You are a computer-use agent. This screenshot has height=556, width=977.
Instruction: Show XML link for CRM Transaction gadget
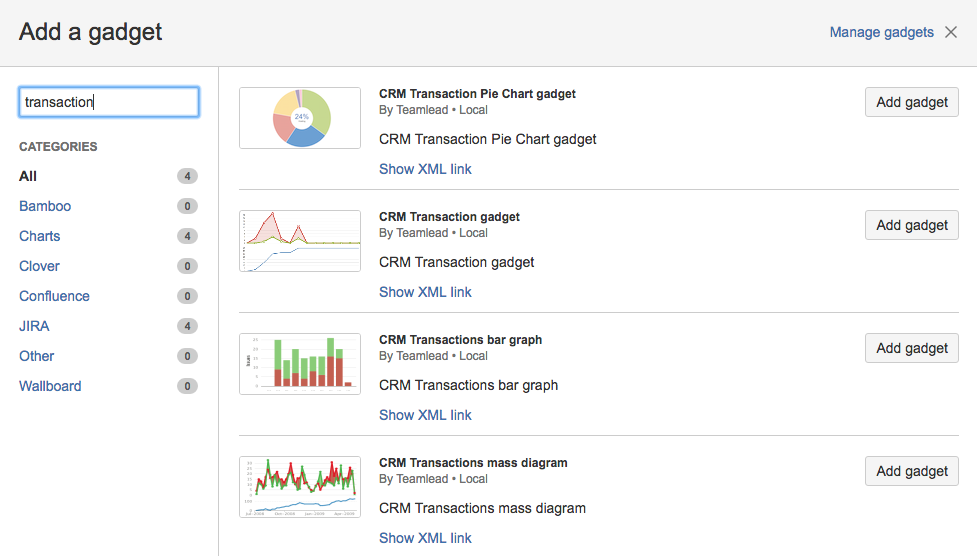425,292
